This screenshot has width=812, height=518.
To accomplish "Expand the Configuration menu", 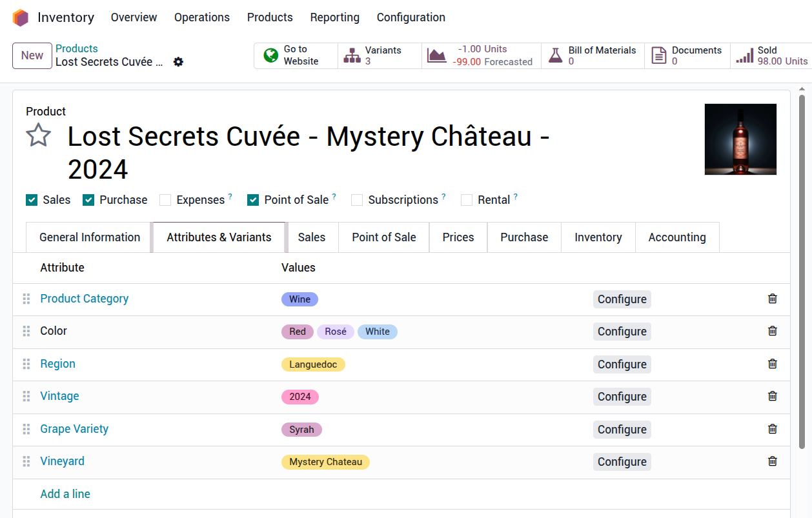I will click(411, 17).
